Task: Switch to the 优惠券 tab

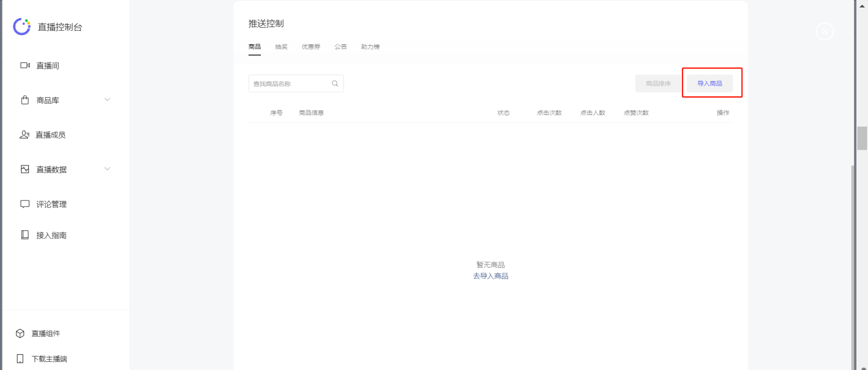Action: (x=311, y=47)
